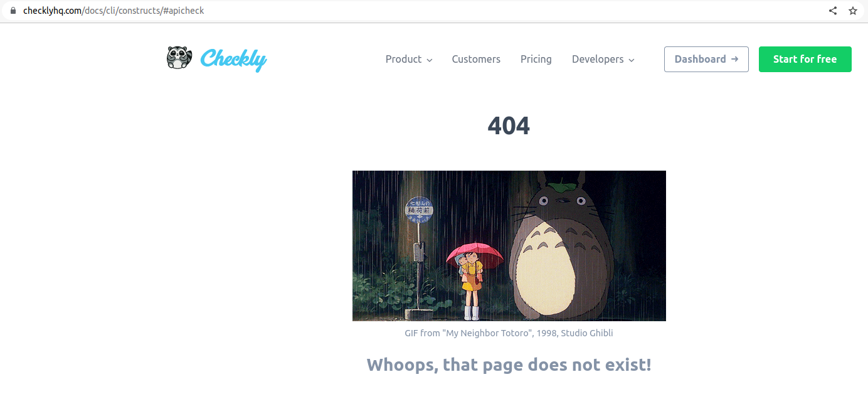Open the Developers navigation menu

coord(603,59)
